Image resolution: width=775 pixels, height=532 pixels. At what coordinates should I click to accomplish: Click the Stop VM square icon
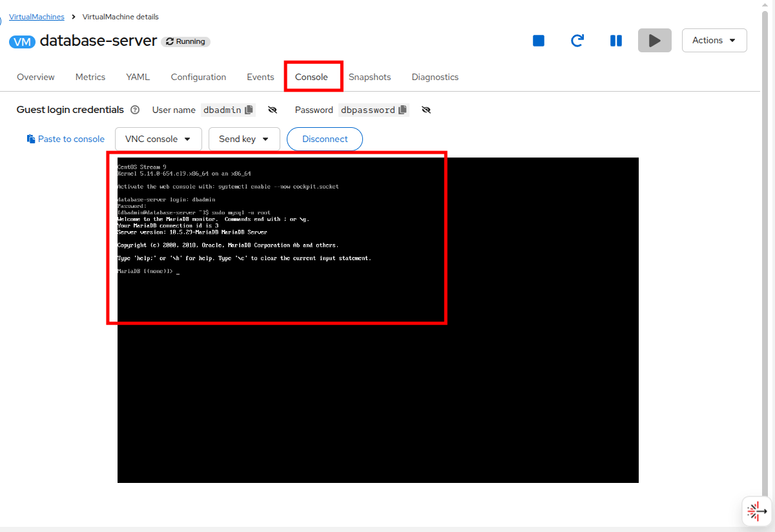point(539,41)
